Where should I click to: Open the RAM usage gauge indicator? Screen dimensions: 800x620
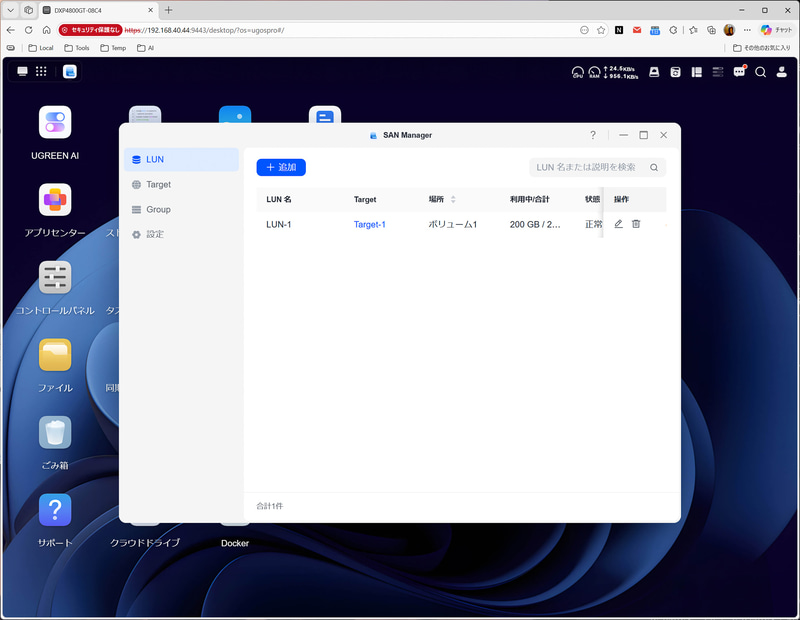[x=594, y=72]
